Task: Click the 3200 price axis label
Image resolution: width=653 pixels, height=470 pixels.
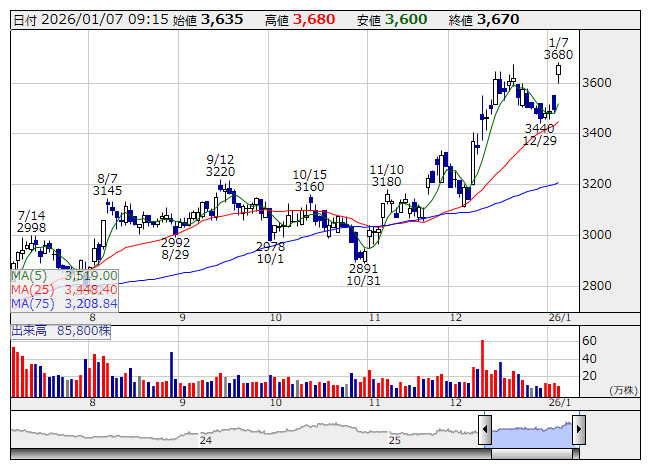Action: [597, 184]
